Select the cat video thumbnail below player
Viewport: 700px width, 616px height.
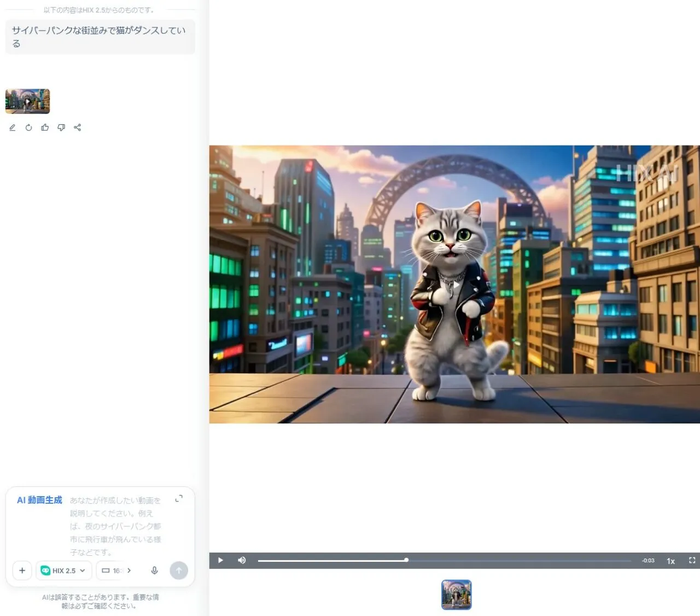[x=456, y=595]
